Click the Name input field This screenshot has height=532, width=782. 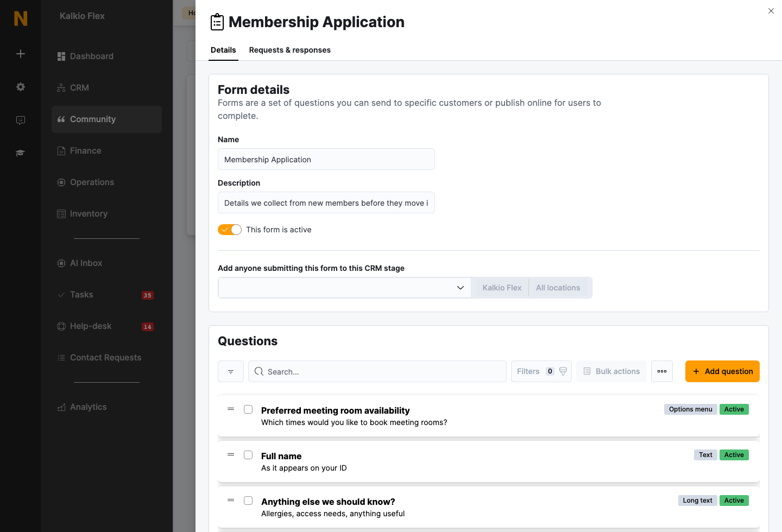[326, 159]
